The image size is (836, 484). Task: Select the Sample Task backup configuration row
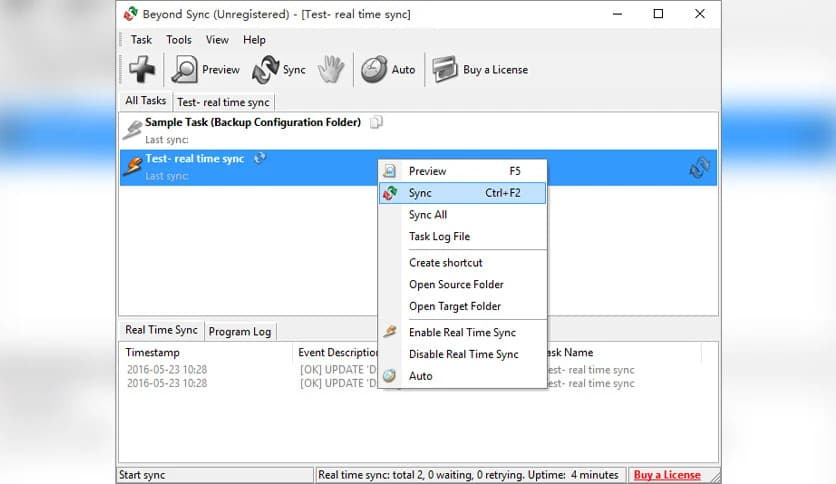[x=252, y=123]
